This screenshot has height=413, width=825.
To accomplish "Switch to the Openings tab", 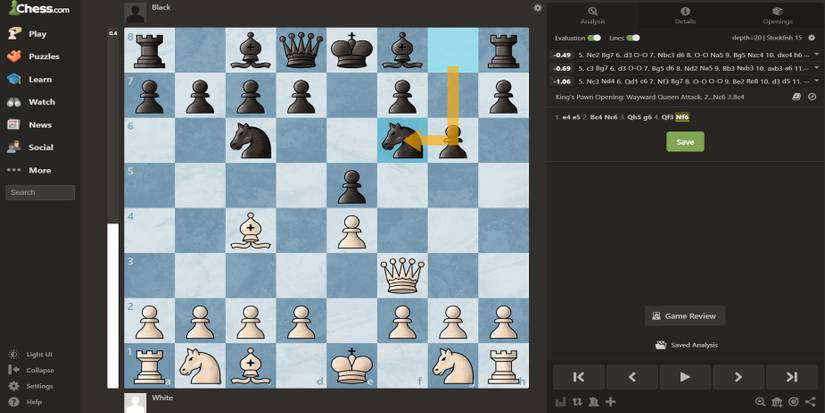I will click(x=778, y=15).
